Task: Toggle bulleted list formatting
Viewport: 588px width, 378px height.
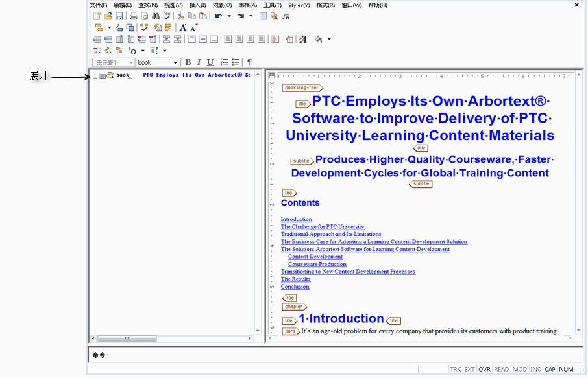Action: [x=236, y=62]
